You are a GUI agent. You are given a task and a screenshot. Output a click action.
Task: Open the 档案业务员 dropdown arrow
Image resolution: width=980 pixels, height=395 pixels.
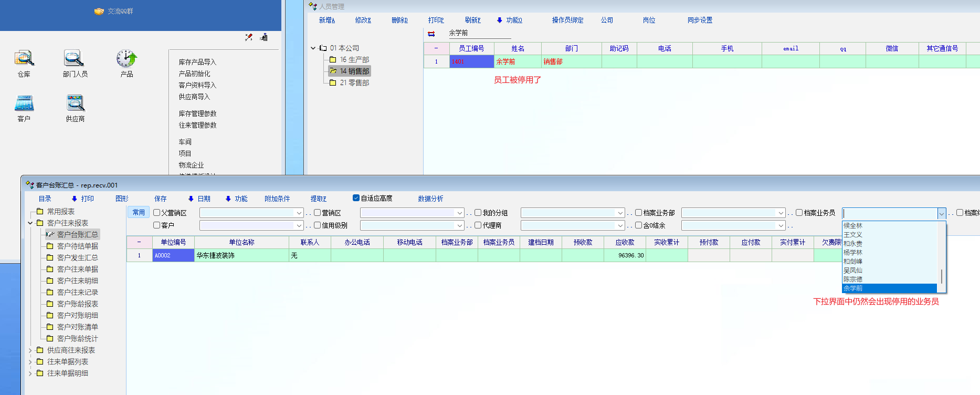pos(941,213)
